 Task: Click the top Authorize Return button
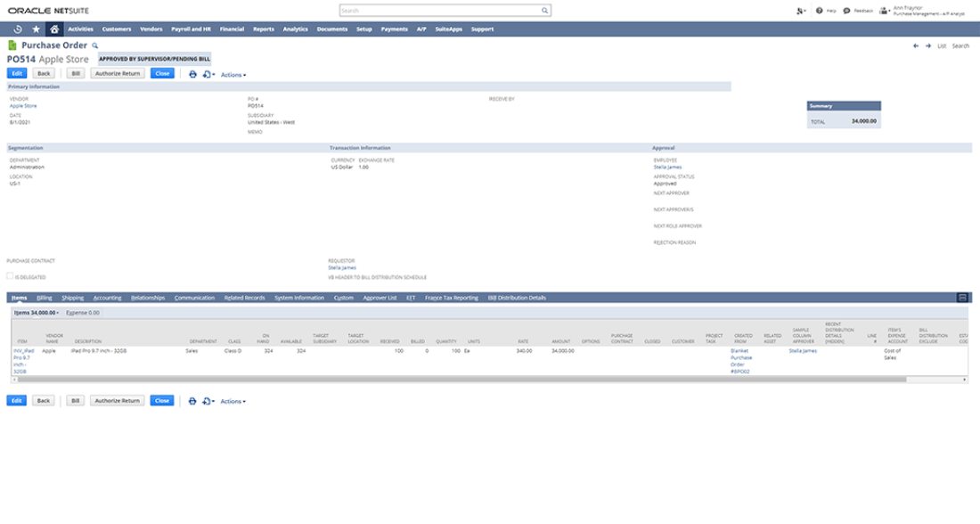[118, 74]
